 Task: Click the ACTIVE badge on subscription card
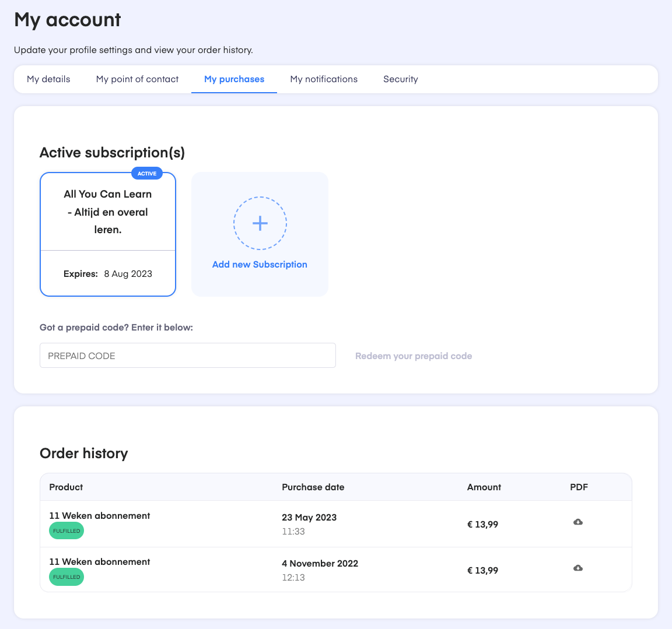click(147, 173)
